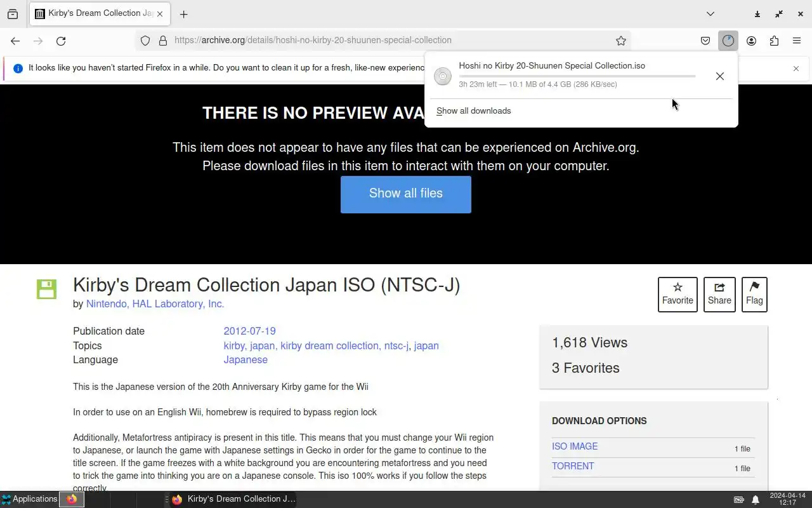This screenshot has height=508, width=812.
Task: Open Firefox application hamburger menu
Action: 797,41
